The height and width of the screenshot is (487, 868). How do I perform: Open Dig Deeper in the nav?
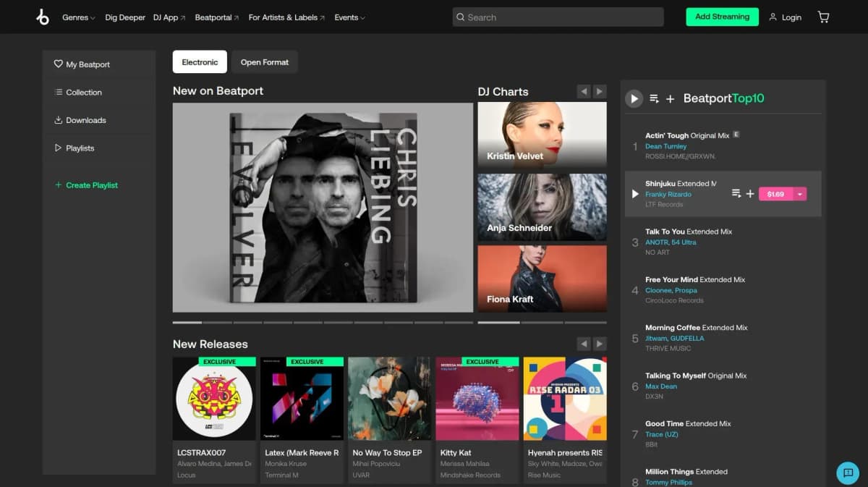click(x=125, y=17)
